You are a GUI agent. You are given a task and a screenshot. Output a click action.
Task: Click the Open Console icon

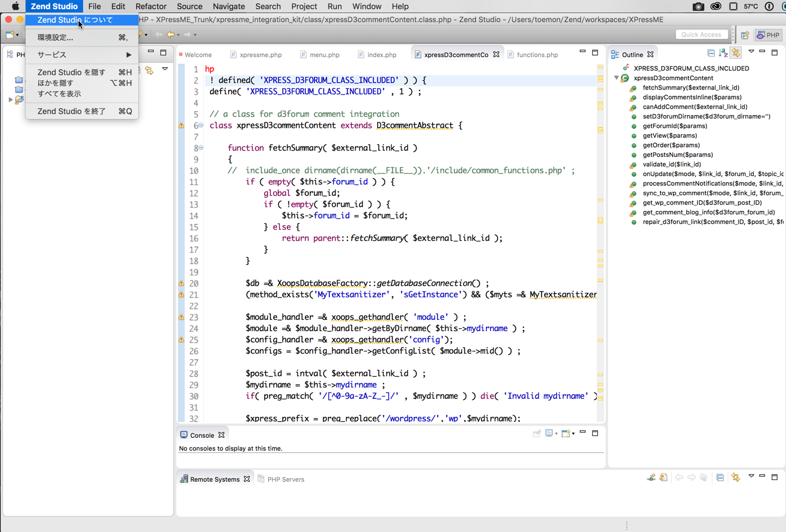pos(565,433)
